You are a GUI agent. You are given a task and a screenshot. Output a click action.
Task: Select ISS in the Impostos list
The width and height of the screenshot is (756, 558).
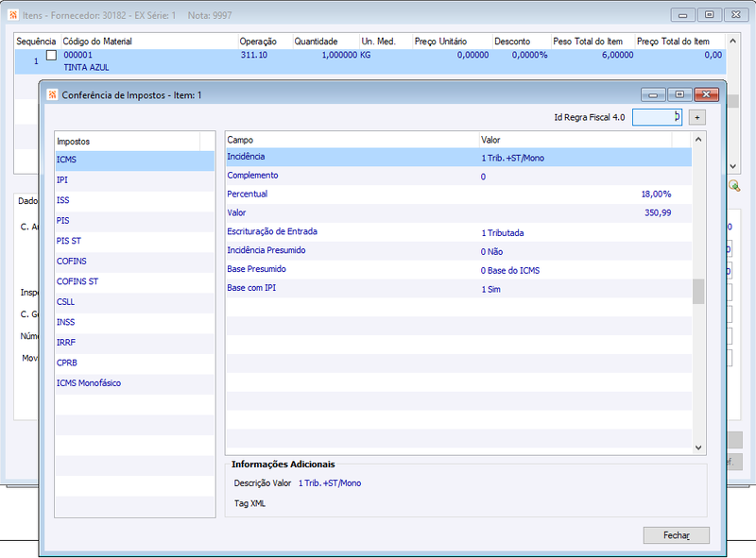pyautogui.click(x=135, y=200)
